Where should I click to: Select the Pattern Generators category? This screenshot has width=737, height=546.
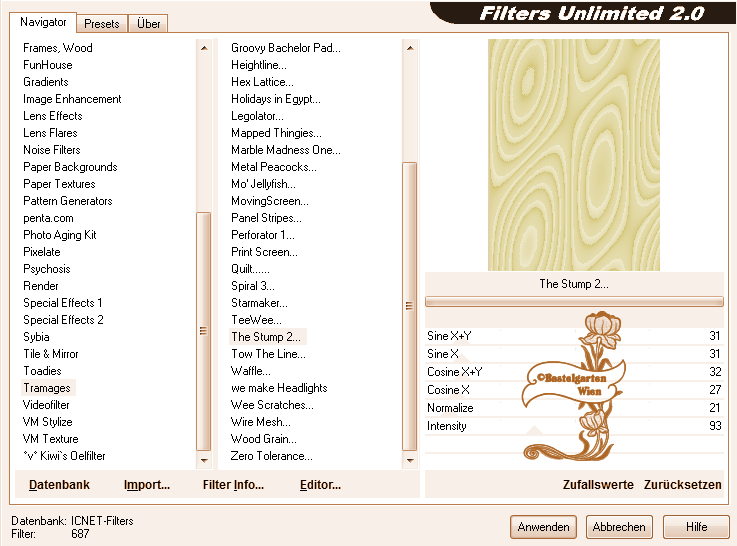tap(68, 201)
